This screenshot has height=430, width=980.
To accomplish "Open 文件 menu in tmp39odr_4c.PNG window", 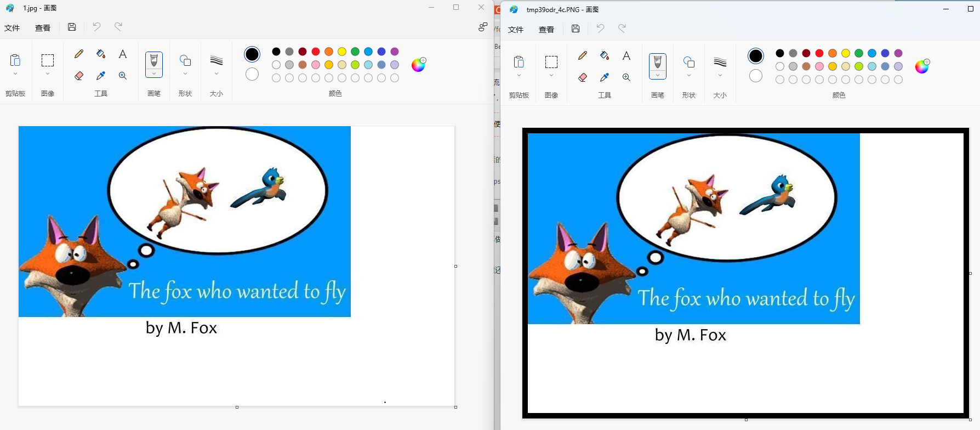I will pyautogui.click(x=516, y=30).
